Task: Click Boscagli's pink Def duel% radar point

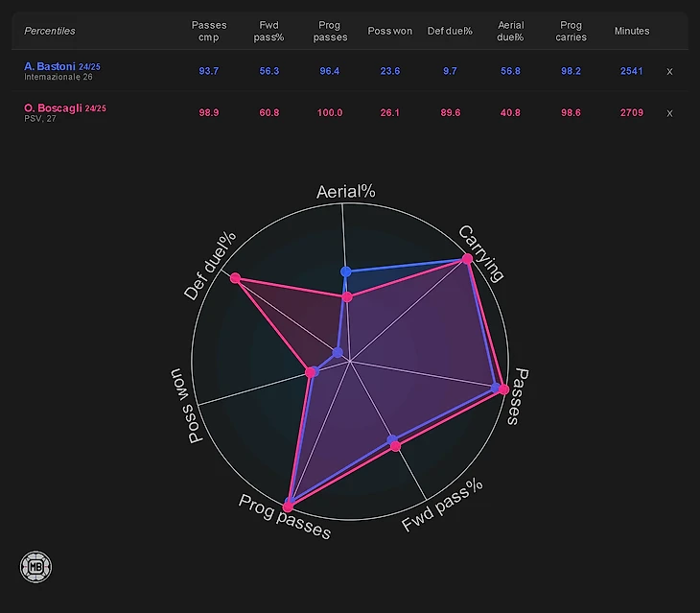Action: tap(235, 279)
